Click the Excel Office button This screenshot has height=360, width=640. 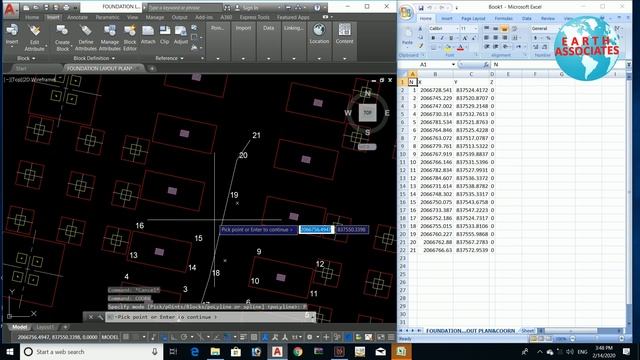click(406, 12)
